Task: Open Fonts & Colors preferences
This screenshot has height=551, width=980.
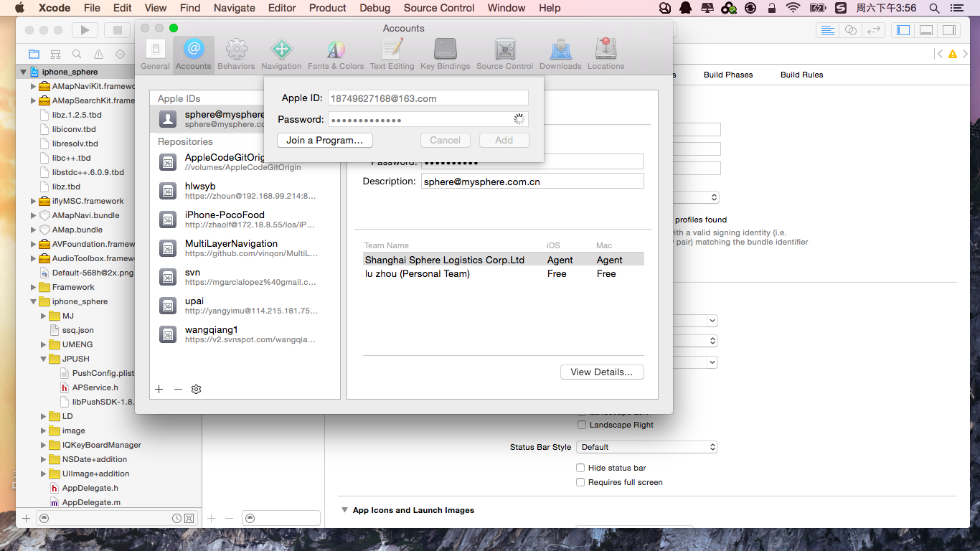Action: coord(336,55)
